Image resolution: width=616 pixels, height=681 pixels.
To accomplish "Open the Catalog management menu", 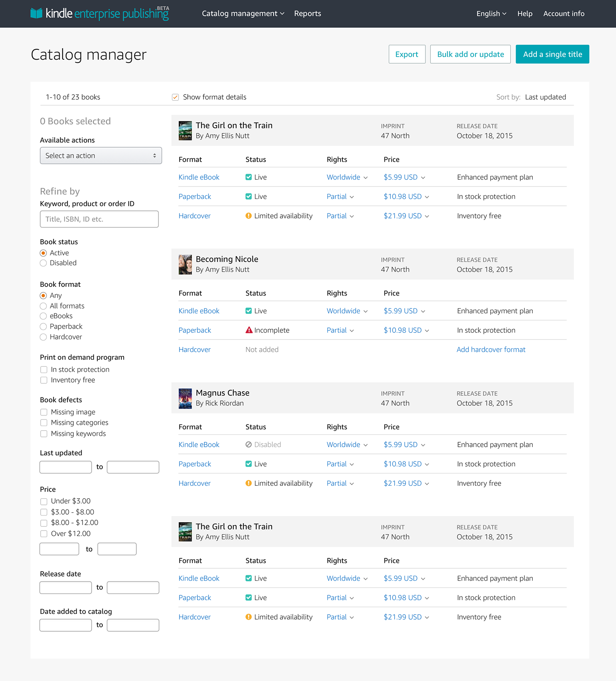I will point(243,14).
